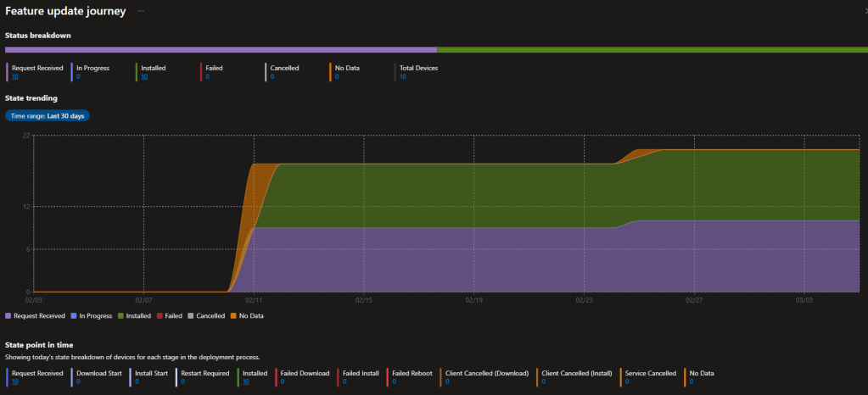Click the Failed Download count value
This screenshot has height=395, width=868.
pyautogui.click(x=282, y=381)
